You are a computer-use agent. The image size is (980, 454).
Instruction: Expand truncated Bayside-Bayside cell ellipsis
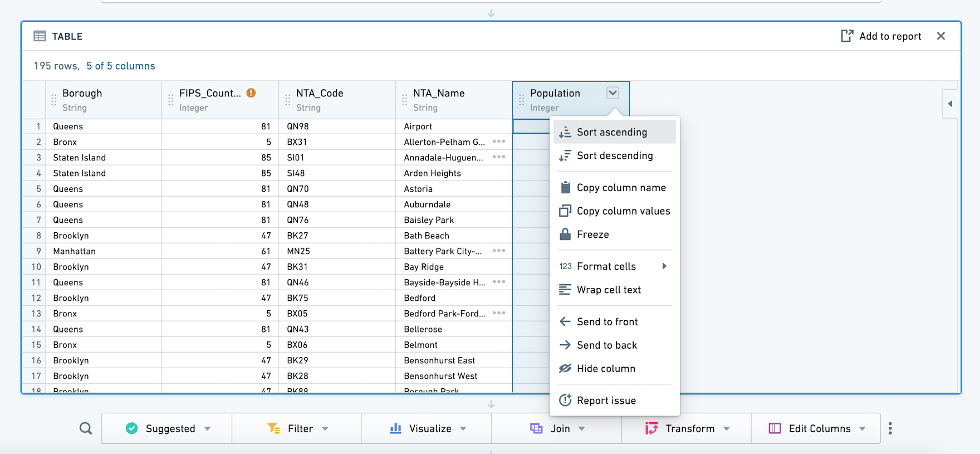click(x=499, y=282)
